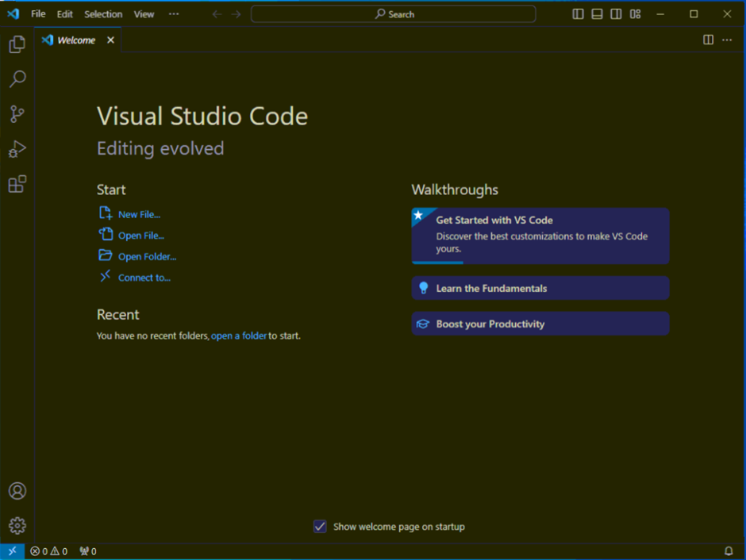The width and height of the screenshot is (746, 560).
Task: Open the Accounts menu icon
Action: coord(17,490)
